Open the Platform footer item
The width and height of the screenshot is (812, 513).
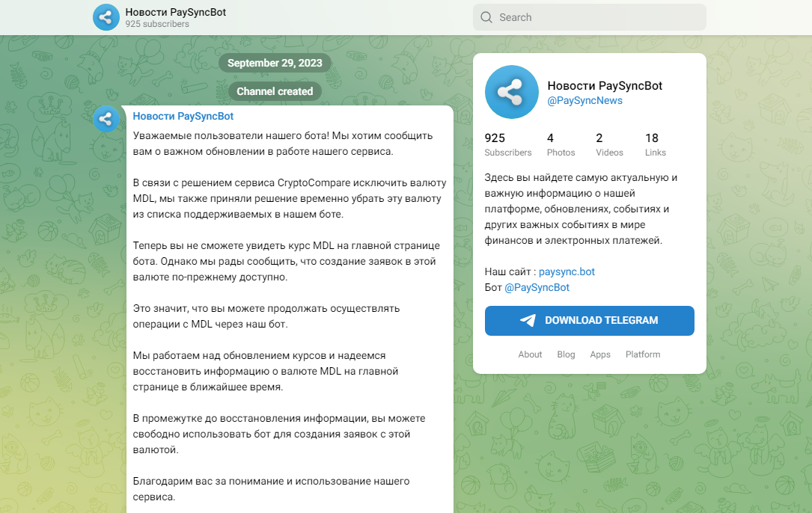tap(642, 354)
